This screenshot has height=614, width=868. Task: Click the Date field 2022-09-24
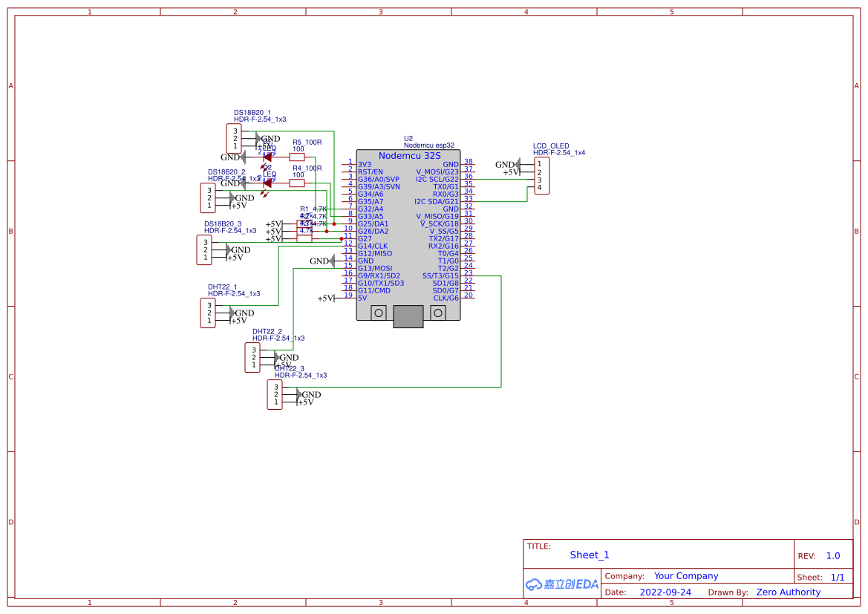[x=667, y=592]
